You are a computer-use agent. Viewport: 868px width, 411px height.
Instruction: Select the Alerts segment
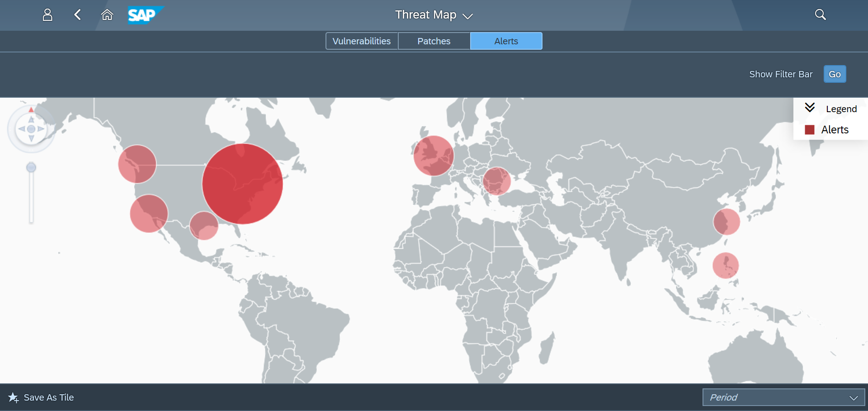coord(506,41)
